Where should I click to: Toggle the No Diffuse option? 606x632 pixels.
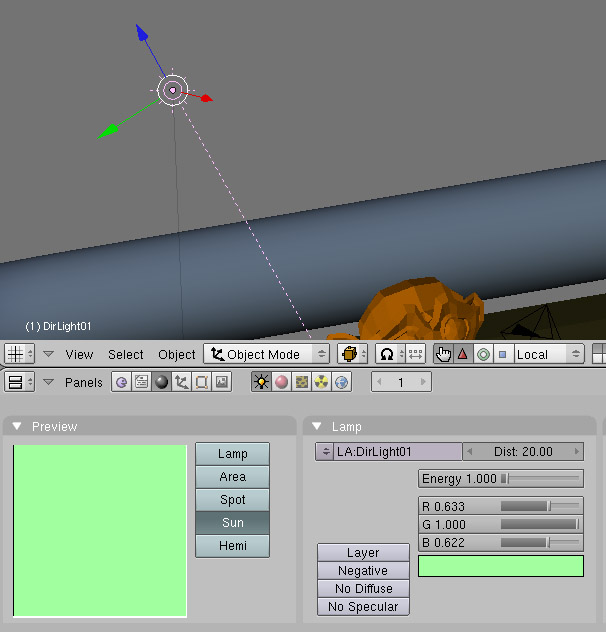[x=363, y=589]
